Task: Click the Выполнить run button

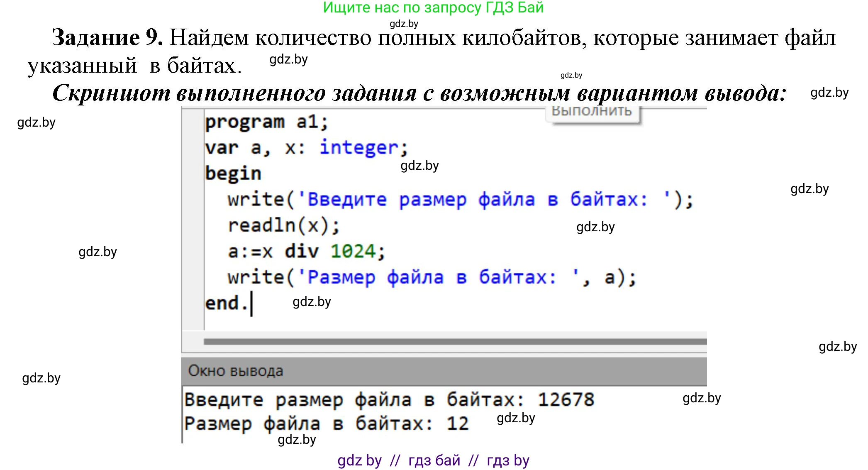Action: pyautogui.click(x=592, y=113)
